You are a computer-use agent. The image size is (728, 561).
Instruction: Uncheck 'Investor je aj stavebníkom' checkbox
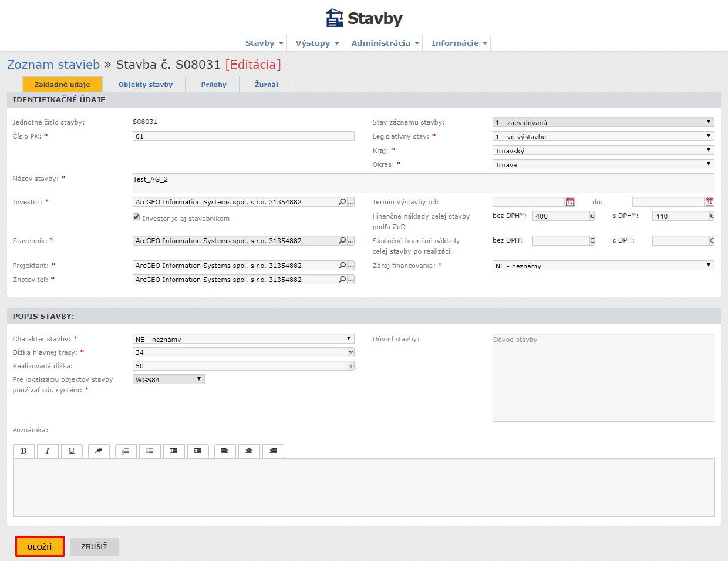coord(136,217)
